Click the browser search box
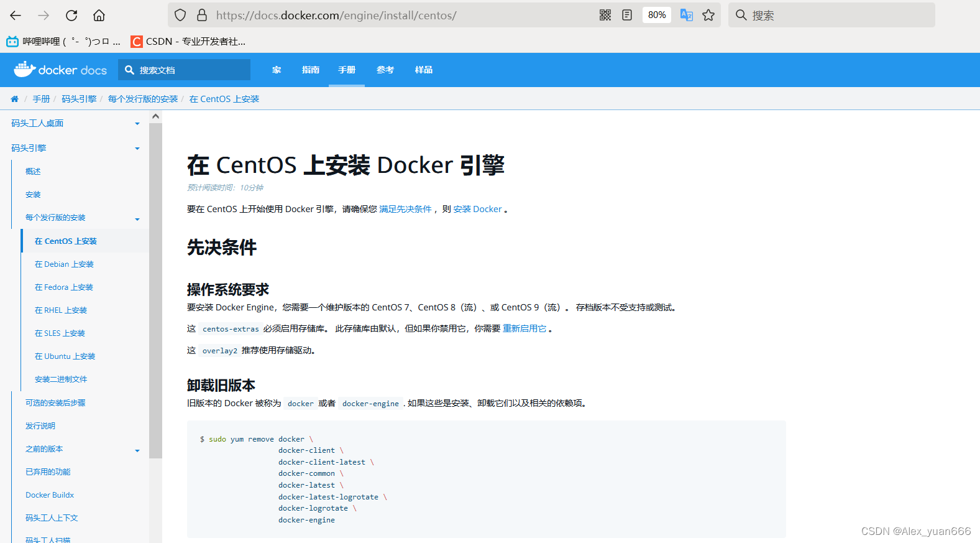The image size is (980, 543). click(x=831, y=15)
